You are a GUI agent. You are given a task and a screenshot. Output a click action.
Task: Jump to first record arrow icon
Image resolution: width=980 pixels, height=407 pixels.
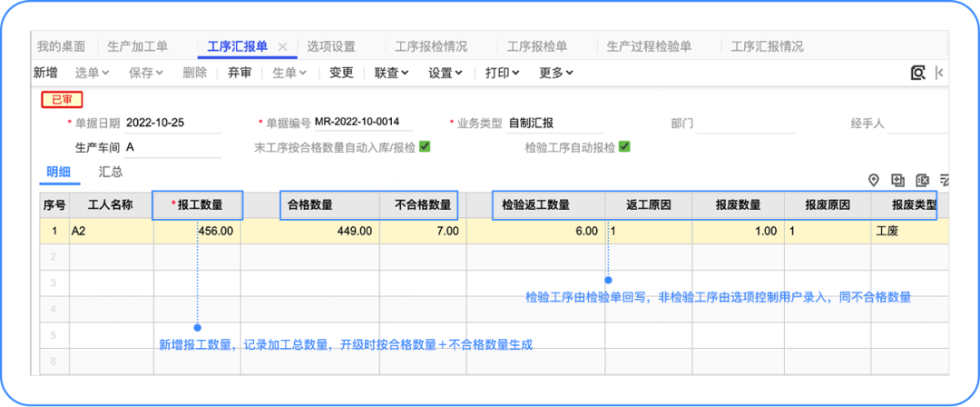[x=938, y=73]
